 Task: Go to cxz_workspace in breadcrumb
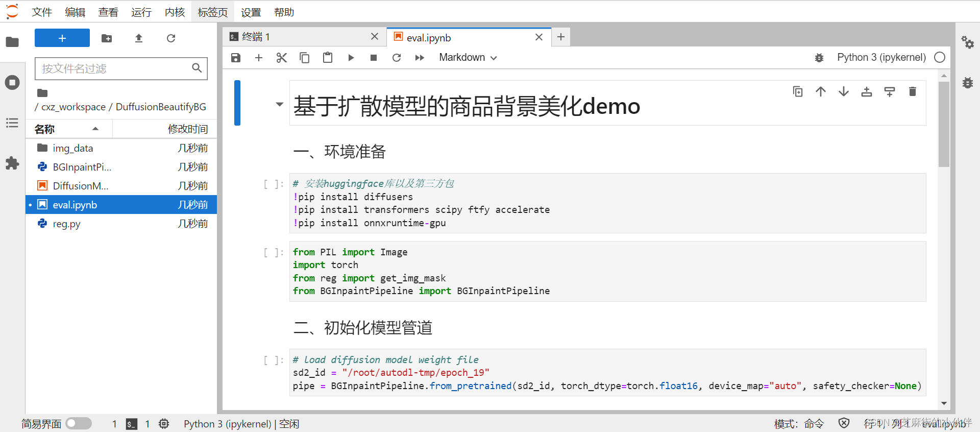73,107
